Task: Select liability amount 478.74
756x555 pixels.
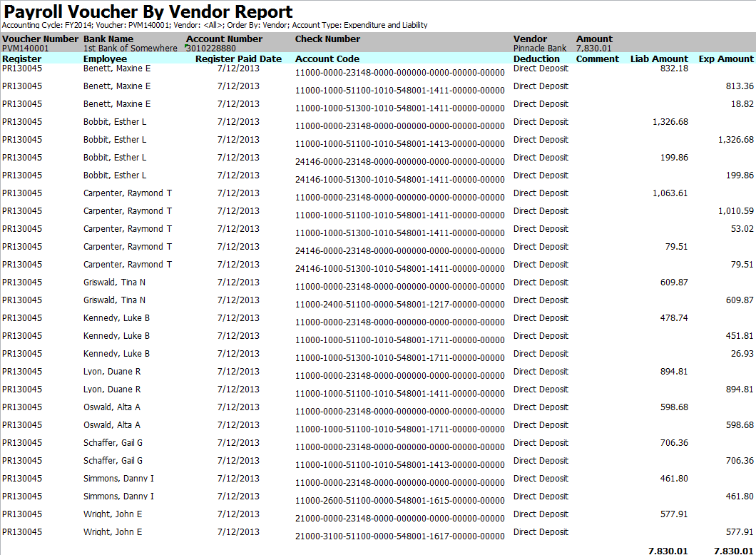Action: click(674, 317)
